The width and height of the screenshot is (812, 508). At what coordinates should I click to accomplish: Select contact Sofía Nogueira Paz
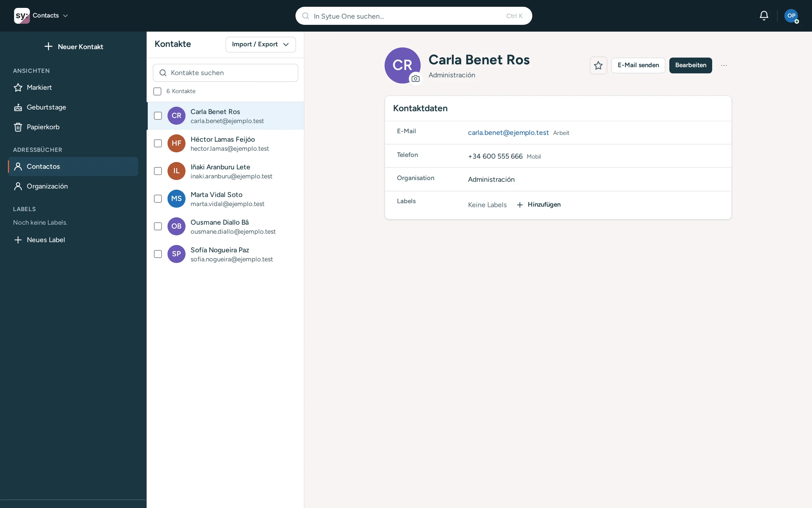tap(226, 254)
